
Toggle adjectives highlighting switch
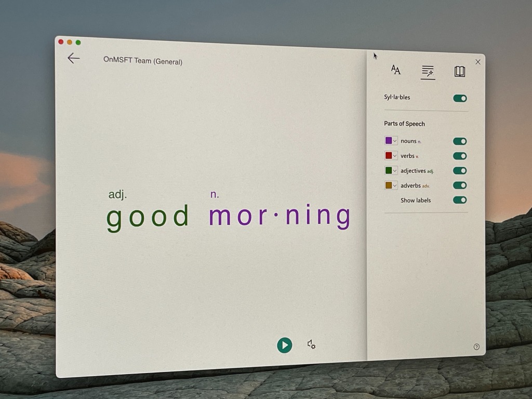point(460,170)
